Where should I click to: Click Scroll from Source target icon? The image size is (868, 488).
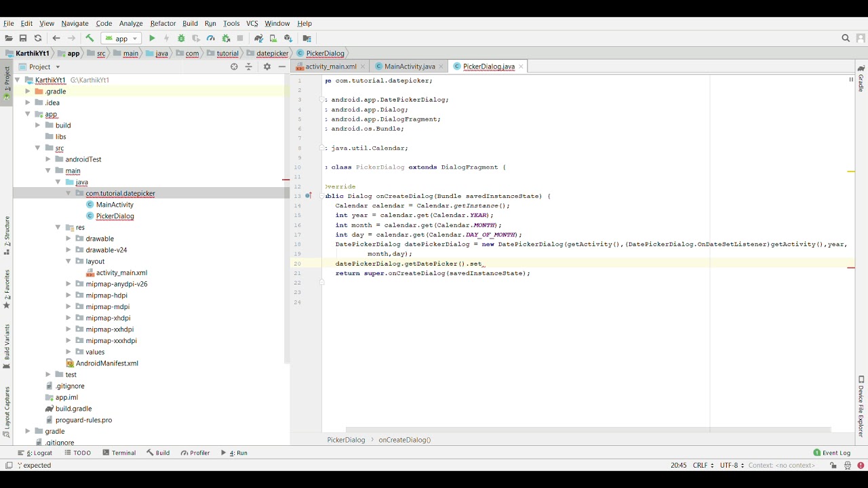234,66
